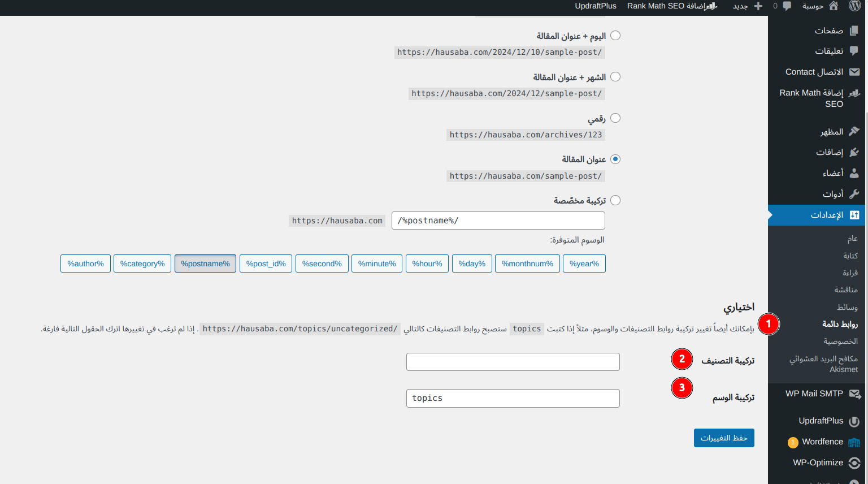Go to قراءة reading settings submenu
The width and height of the screenshot is (868, 484).
(x=850, y=273)
